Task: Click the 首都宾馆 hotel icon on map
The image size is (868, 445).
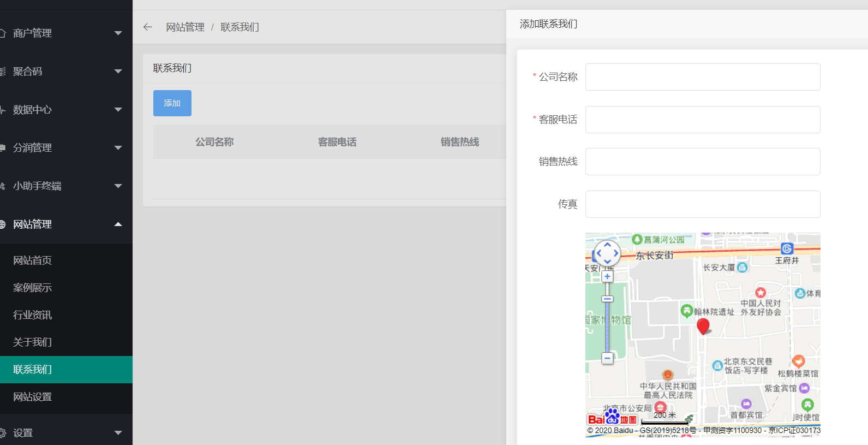Action: tap(746, 404)
